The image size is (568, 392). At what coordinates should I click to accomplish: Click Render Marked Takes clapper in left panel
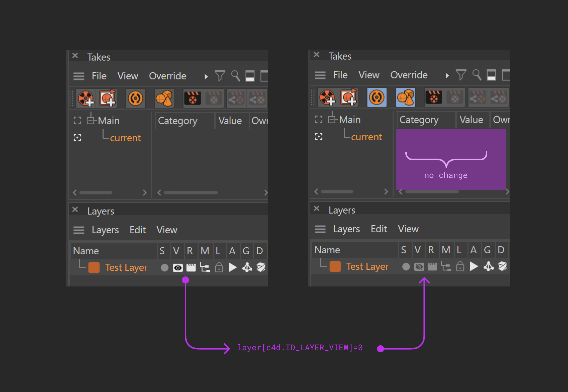pos(193,98)
